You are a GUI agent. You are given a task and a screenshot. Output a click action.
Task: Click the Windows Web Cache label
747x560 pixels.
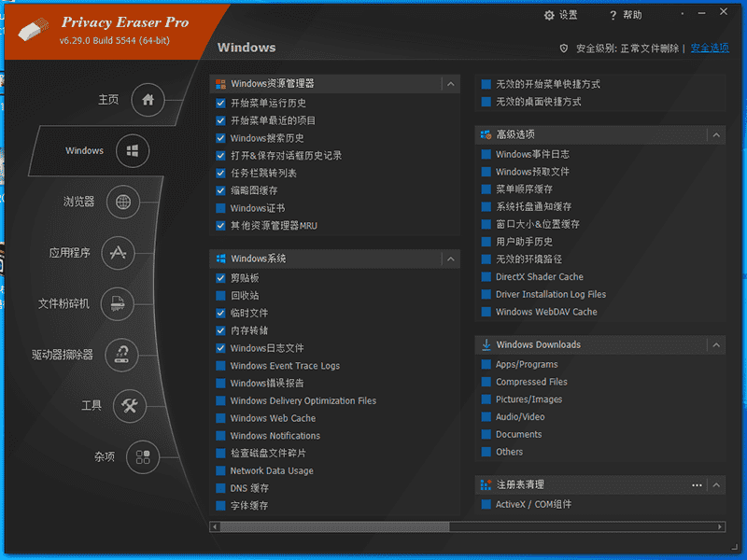click(273, 418)
